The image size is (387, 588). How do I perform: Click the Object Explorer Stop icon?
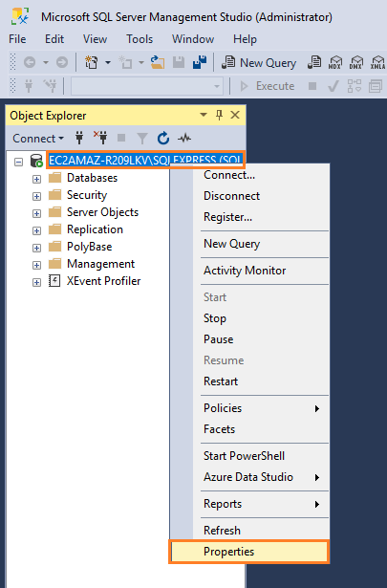click(121, 138)
